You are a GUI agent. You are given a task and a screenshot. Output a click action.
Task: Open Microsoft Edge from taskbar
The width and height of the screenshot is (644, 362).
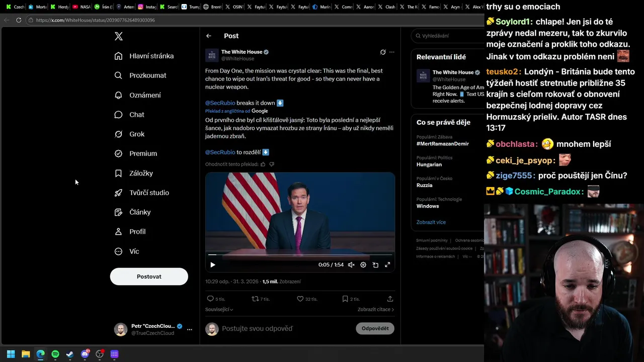pos(40,354)
